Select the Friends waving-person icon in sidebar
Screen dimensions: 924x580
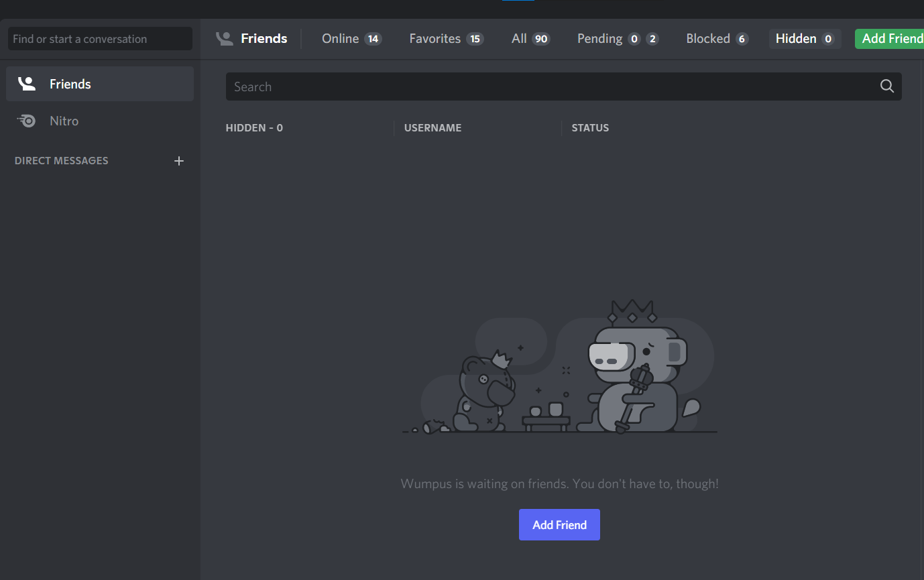[x=27, y=83]
